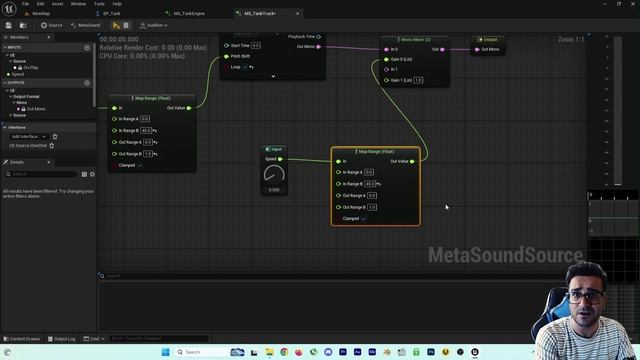Collapse the OUTPUTS section
This screenshot has width=640, height=360.
tap(4, 83)
